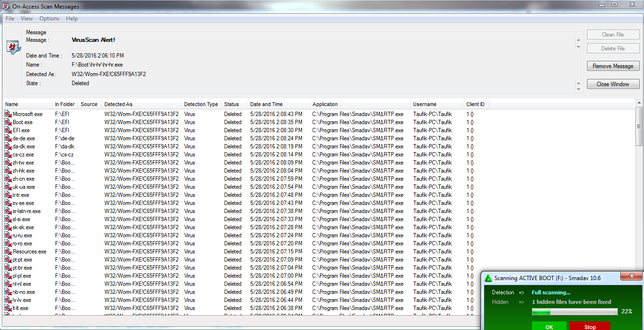
Task: Click the On-Access Scan title bar icon
Action: click(x=5, y=6)
